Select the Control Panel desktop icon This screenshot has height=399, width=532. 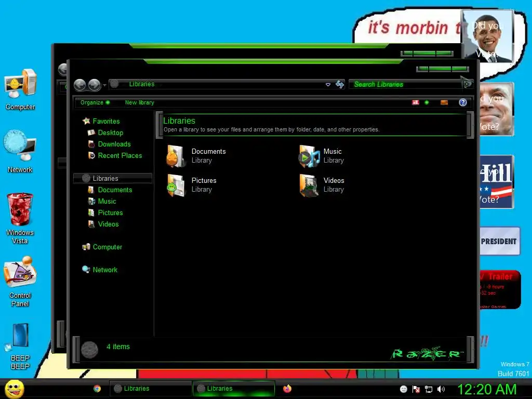pos(20,282)
